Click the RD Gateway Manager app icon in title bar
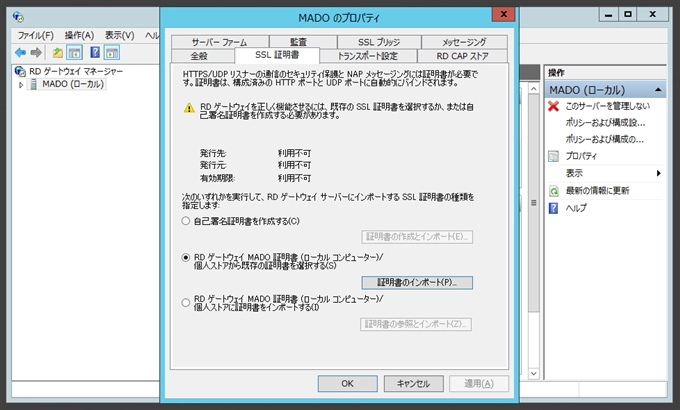The width and height of the screenshot is (680, 410). pyautogui.click(x=18, y=17)
